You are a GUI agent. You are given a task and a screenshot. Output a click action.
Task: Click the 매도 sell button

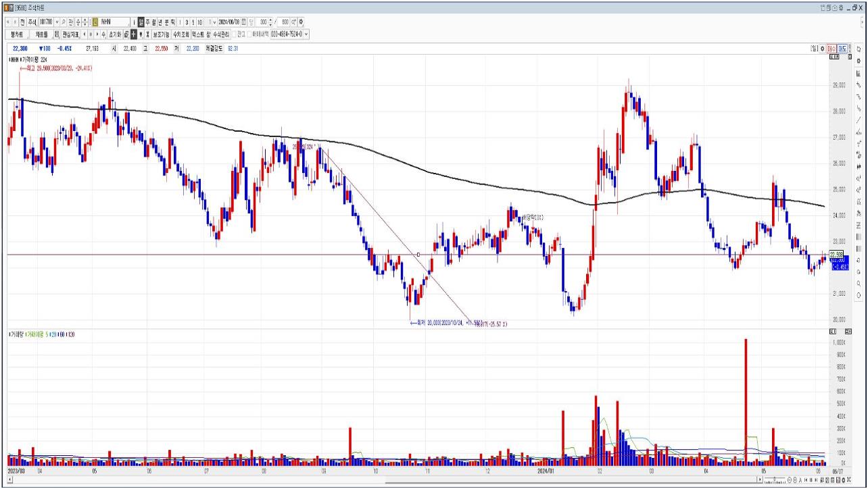click(x=842, y=49)
